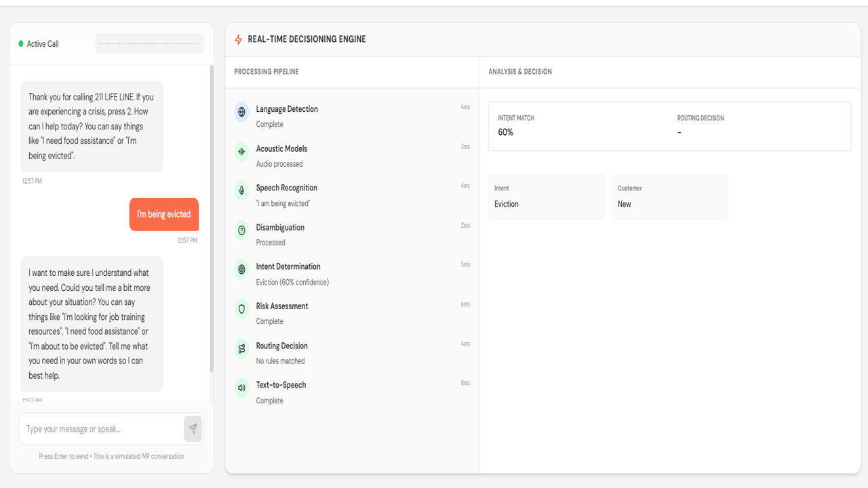868x488 pixels.
Task: Click the 'Acoustic Models' step title
Action: [x=281, y=148]
